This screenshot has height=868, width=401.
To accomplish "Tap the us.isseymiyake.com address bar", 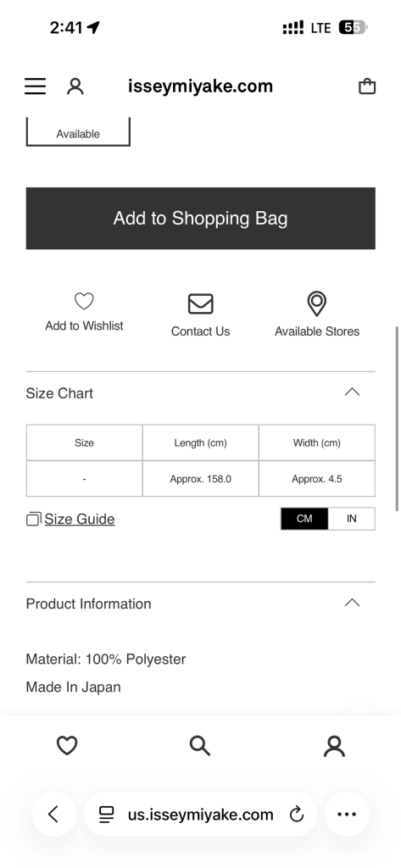I will pyautogui.click(x=200, y=815).
